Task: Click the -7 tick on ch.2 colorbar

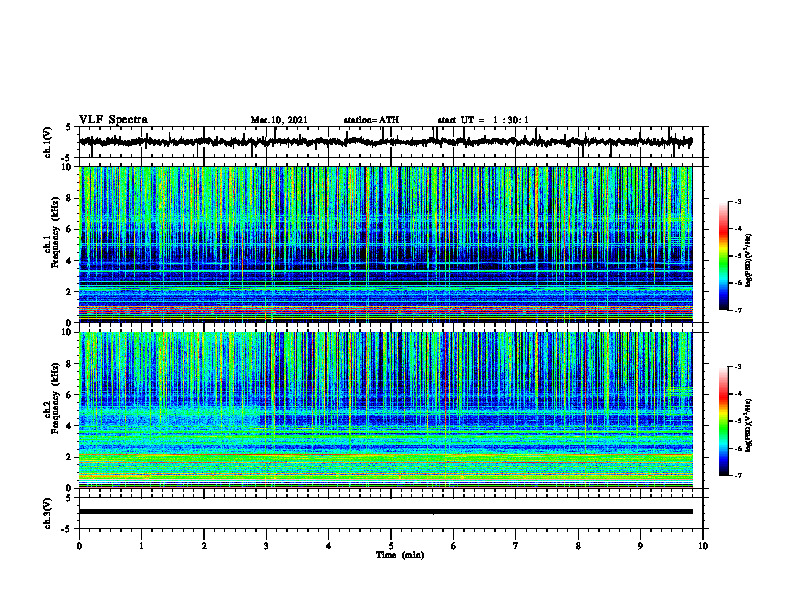Action: 737,475
